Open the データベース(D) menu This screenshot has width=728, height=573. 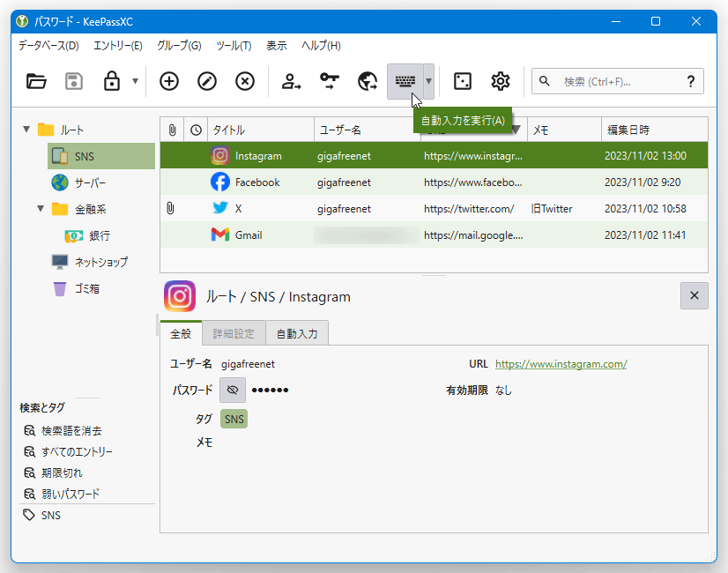[x=48, y=46]
